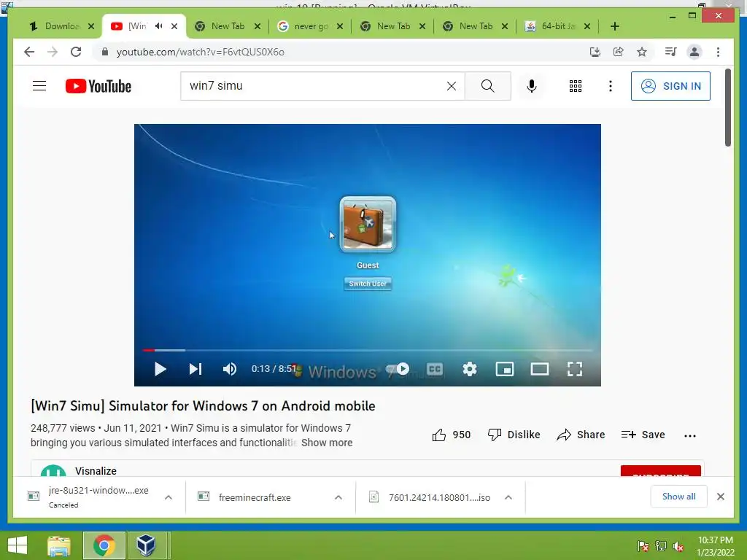Seek on the video progress bar
The height and width of the screenshot is (560, 747).
[x=368, y=350]
